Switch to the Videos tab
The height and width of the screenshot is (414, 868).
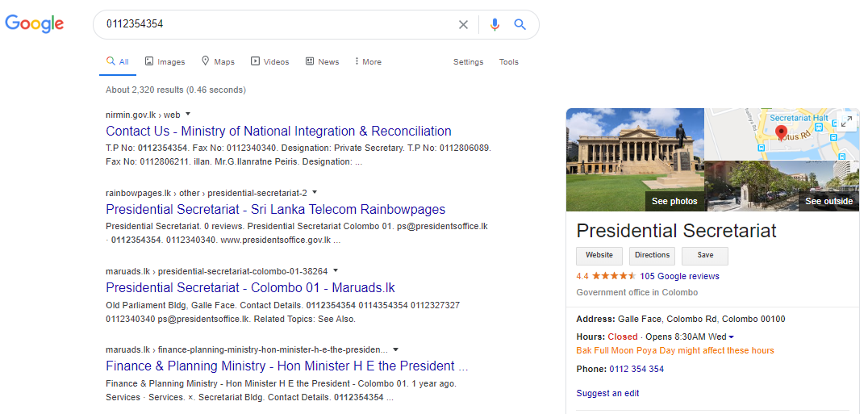point(270,62)
